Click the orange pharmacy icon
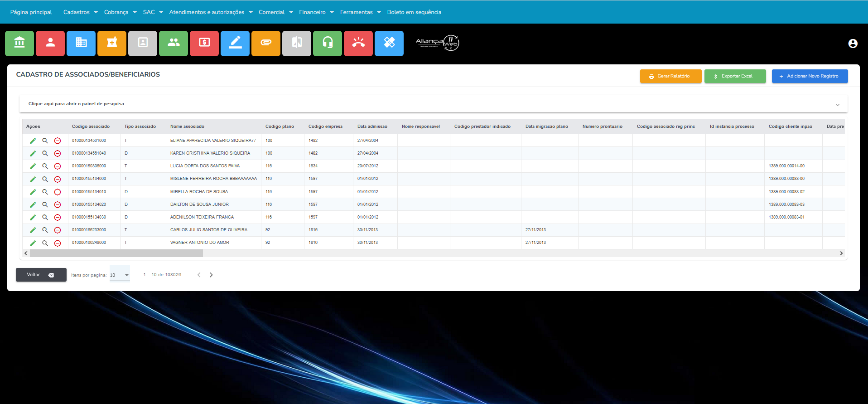Viewport: 868px width, 404px height. 112,43
